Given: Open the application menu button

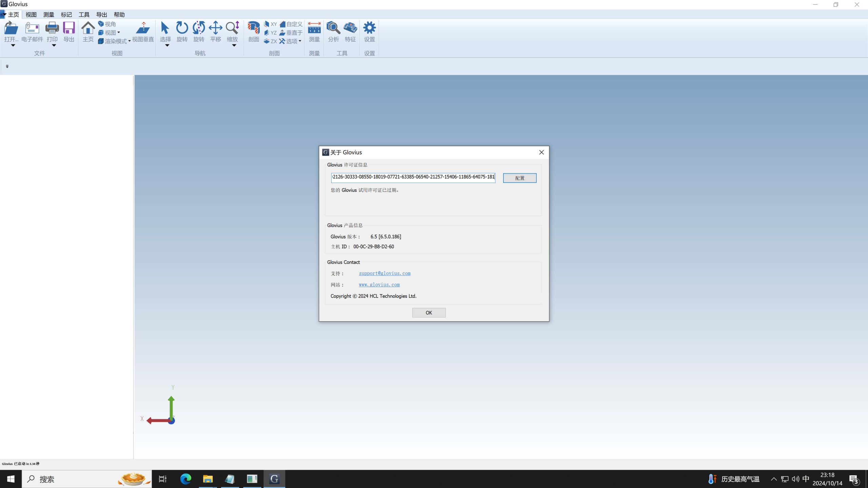Looking at the screenshot, I should click(x=3, y=14).
